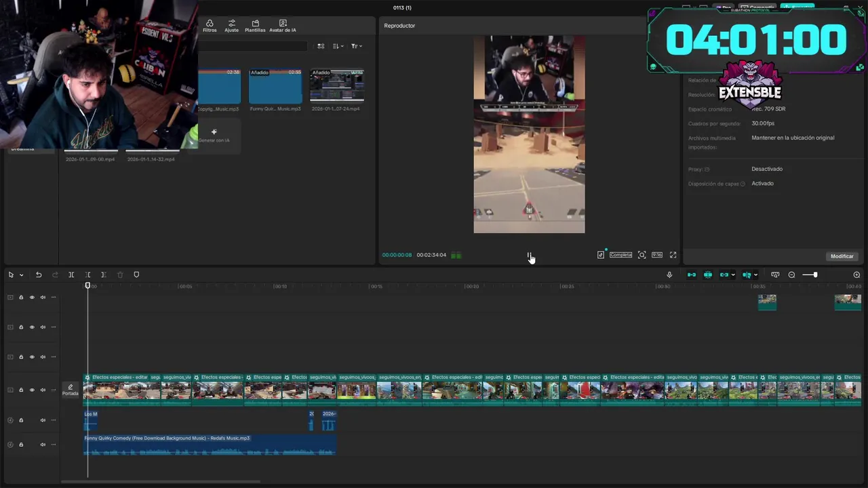
Task: Open the Completa preview quality option
Action: coord(620,255)
